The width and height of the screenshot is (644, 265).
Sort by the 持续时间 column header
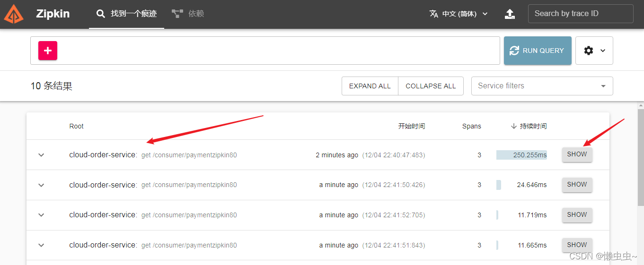click(529, 126)
